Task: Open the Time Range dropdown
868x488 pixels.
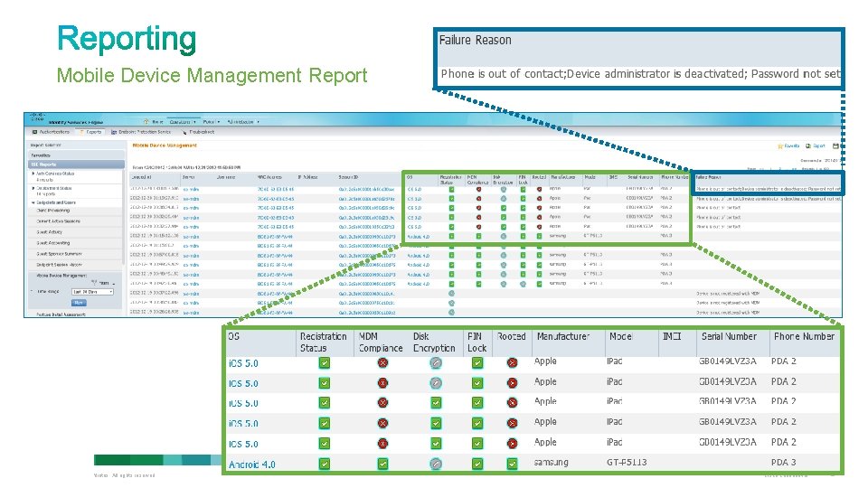Action: (92, 292)
